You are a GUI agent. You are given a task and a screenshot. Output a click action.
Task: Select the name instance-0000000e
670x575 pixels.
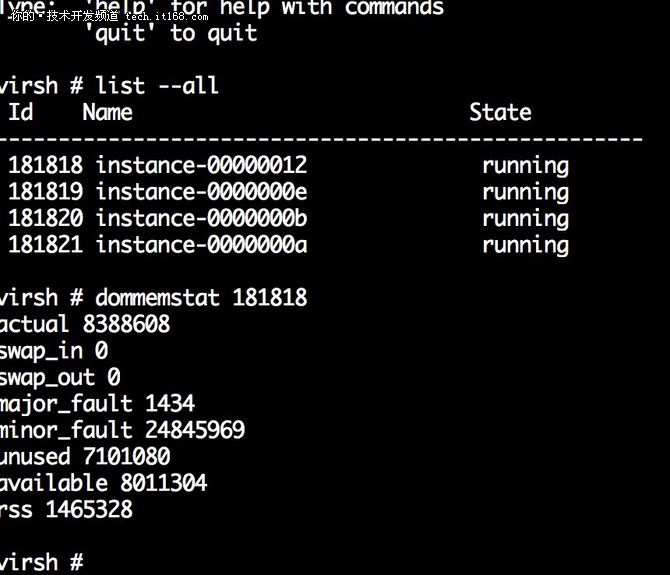coord(201,191)
